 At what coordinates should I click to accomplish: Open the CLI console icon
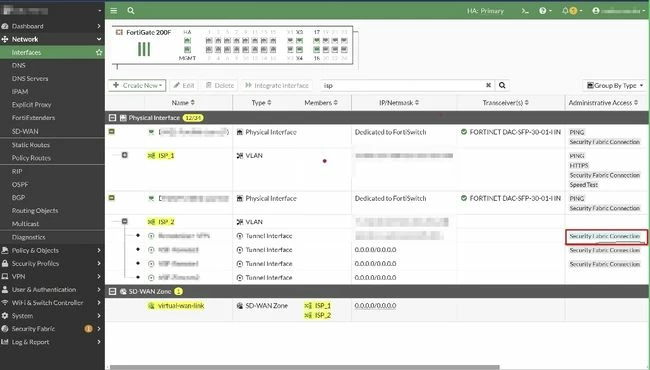(525, 11)
